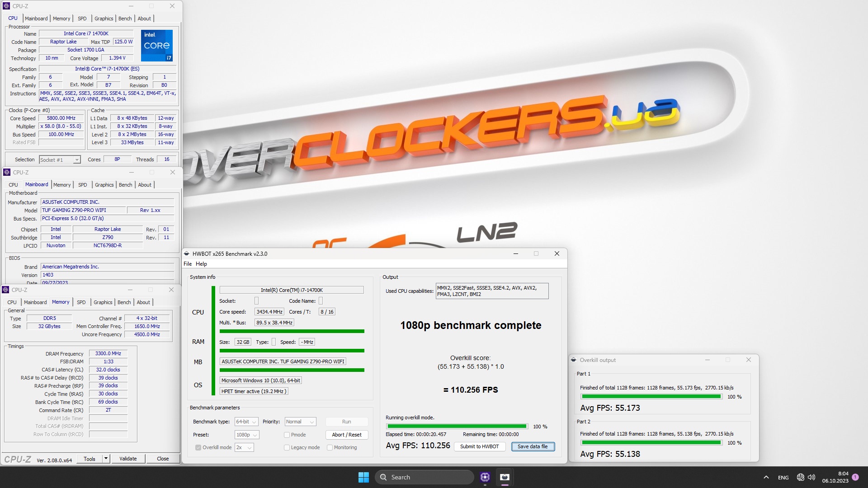Open the Overkill mode 2x dropdown

pyautogui.click(x=244, y=447)
